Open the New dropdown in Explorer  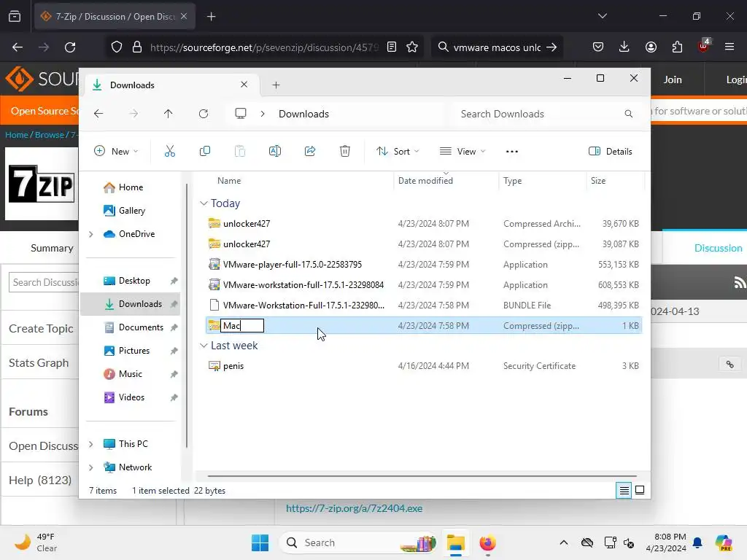click(x=116, y=152)
